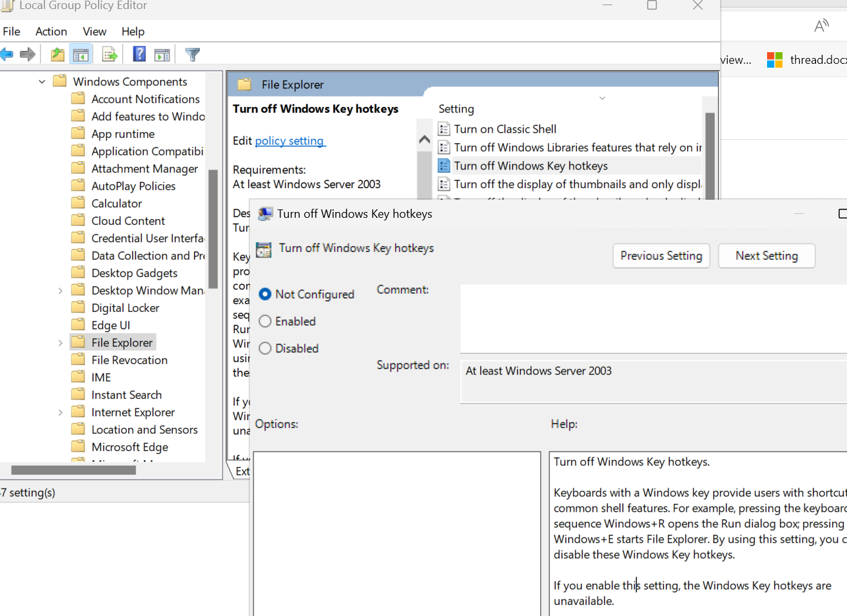Click the dialog title bar icon
847x616 pixels.
click(265, 214)
